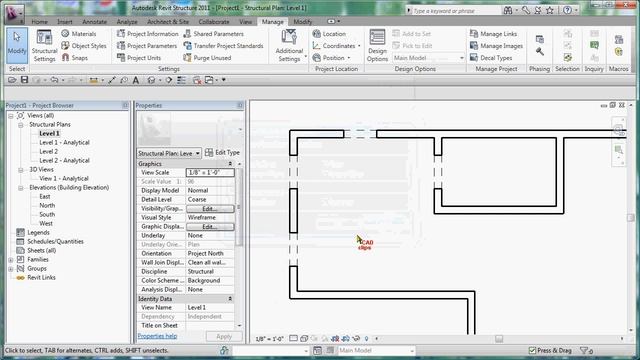The image size is (640, 360).
Task: Switch to Analyze ribbon tab
Action: pyautogui.click(x=127, y=22)
